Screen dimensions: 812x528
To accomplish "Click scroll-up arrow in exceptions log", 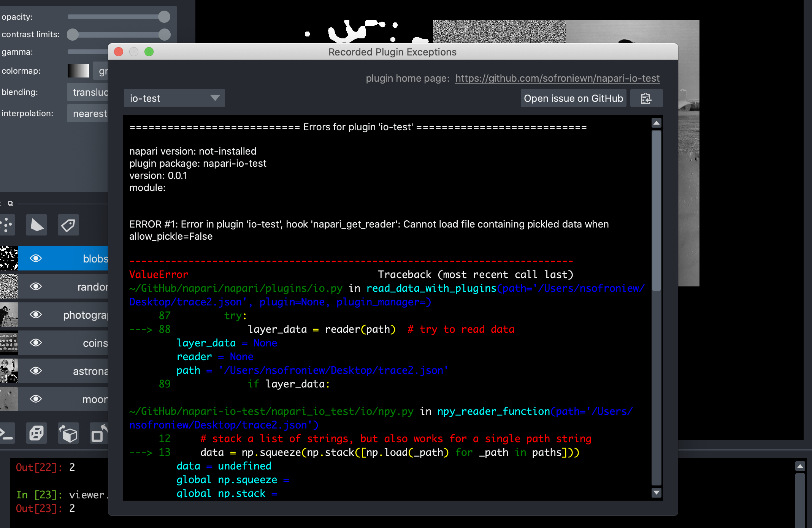I will point(657,123).
